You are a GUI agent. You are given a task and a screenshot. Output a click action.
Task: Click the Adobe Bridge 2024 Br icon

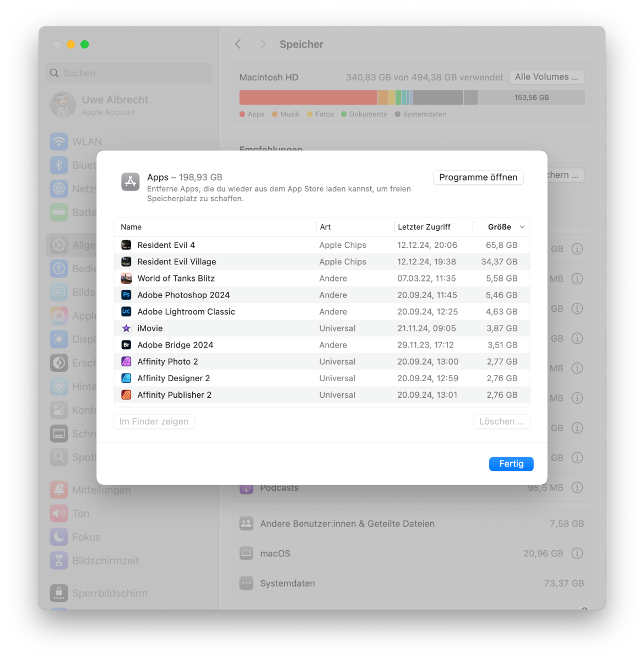point(126,345)
